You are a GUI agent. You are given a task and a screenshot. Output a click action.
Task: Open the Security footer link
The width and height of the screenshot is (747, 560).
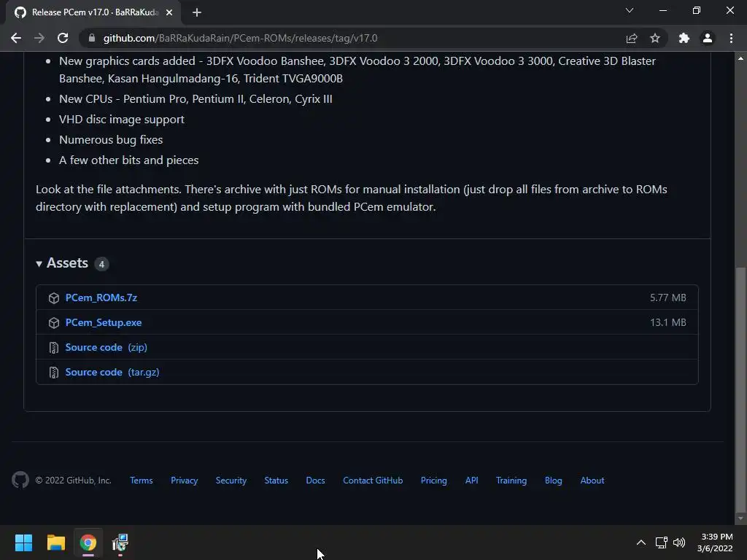click(231, 481)
